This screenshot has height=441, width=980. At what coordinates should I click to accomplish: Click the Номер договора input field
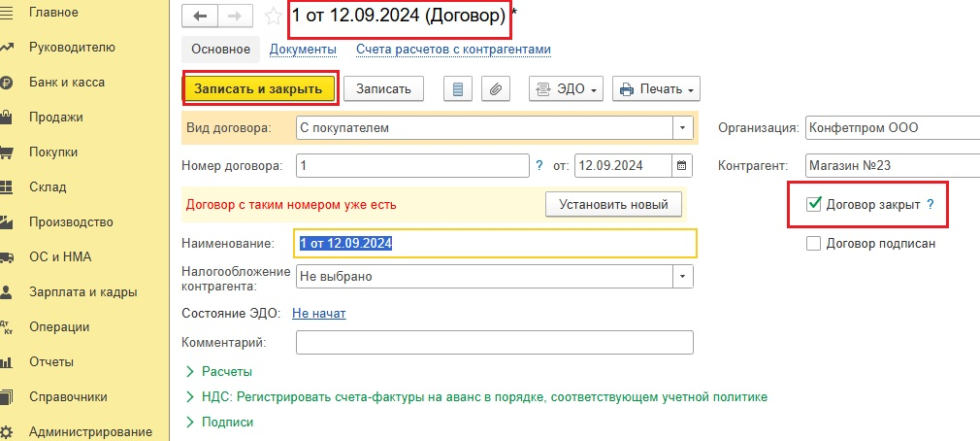coord(412,166)
